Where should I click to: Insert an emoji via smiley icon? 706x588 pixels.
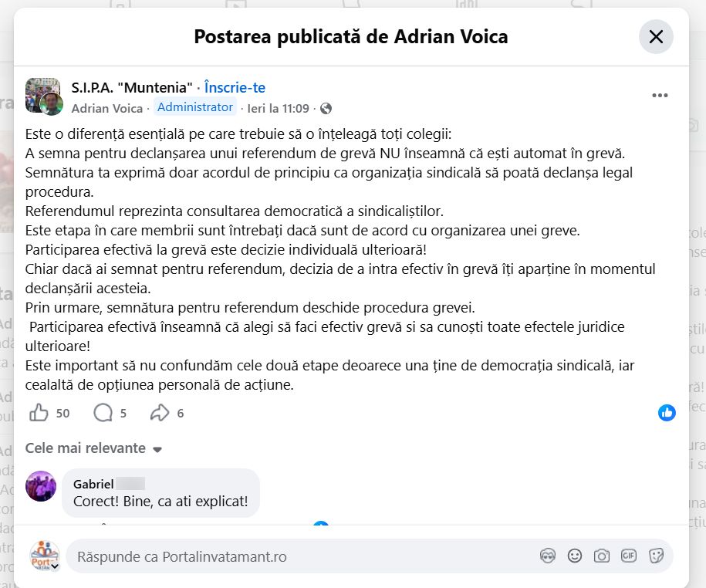[575, 556]
